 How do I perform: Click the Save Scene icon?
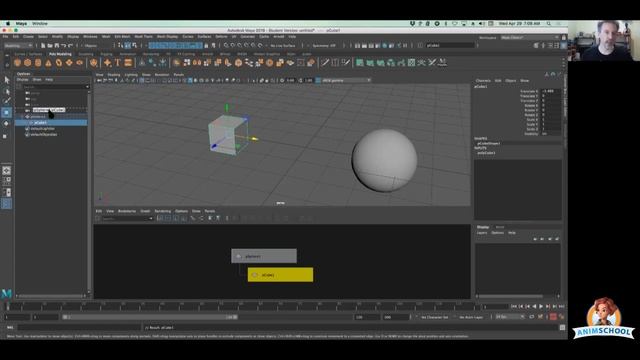pyautogui.click(x=56, y=46)
